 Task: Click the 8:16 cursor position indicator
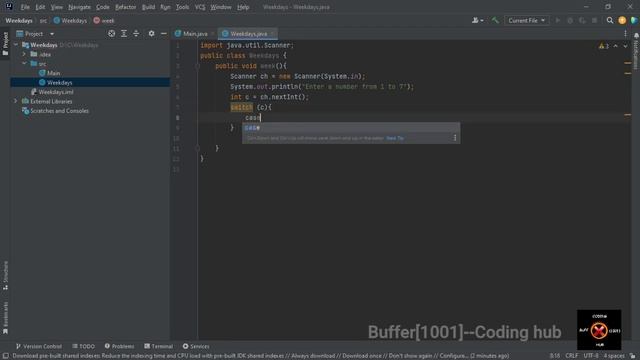(x=555, y=356)
